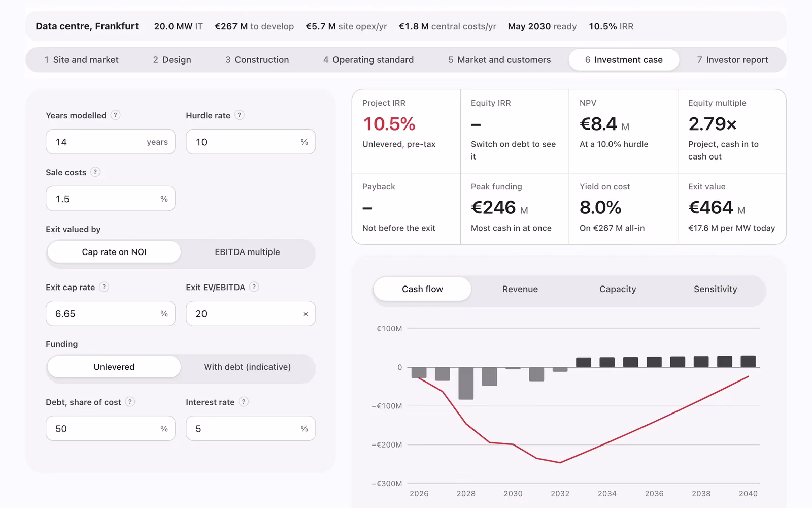The height and width of the screenshot is (508, 812).
Task: Edit the Sale costs field
Action: point(111,199)
